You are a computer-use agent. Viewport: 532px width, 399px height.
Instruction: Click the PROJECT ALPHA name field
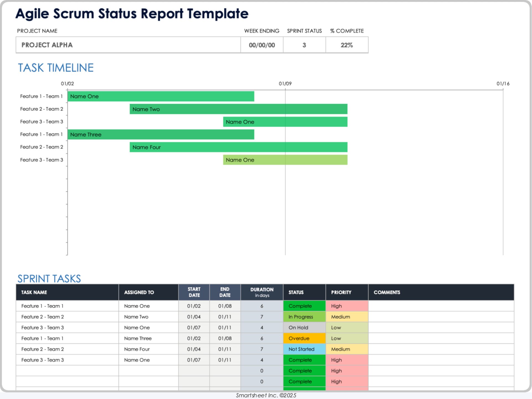click(x=128, y=45)
